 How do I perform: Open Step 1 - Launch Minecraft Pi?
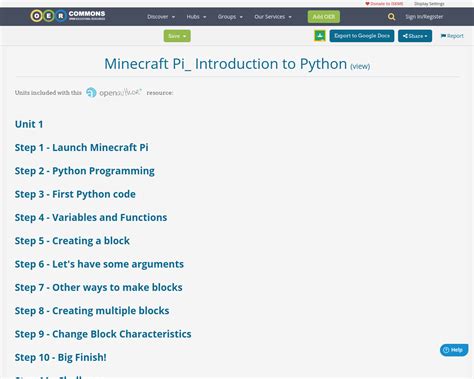82,147
